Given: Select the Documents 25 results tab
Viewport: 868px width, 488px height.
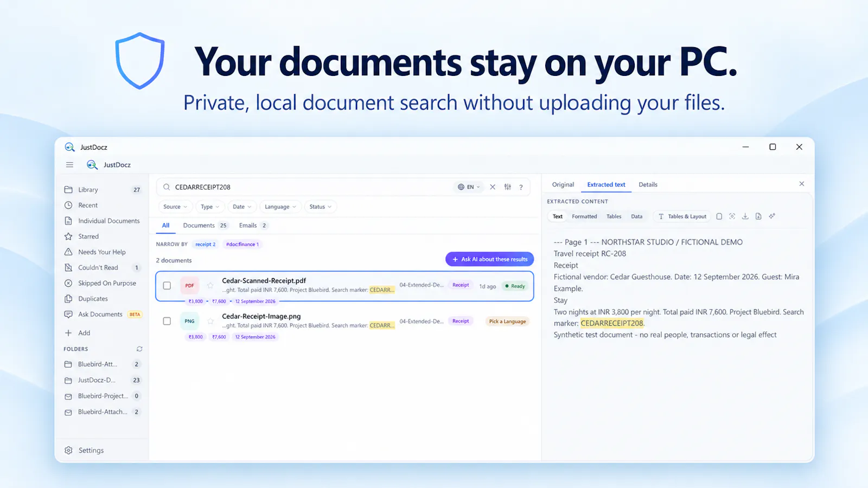Looking at the screenshot, I should (x=205, y=226).
